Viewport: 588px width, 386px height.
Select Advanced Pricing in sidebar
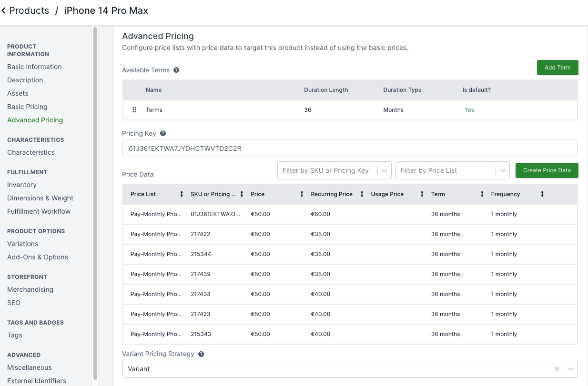point(35,120)
